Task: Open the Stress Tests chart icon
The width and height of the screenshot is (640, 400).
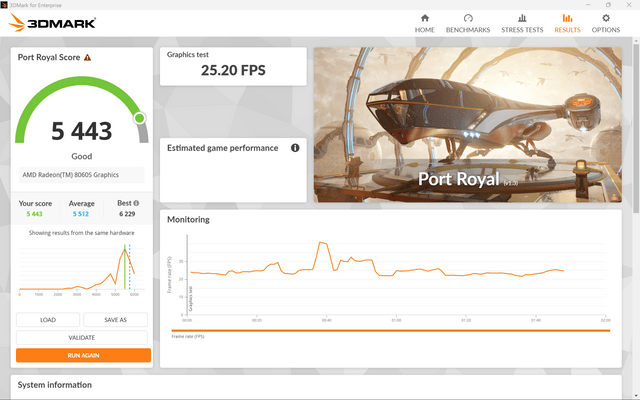Action: pos(522,18)
